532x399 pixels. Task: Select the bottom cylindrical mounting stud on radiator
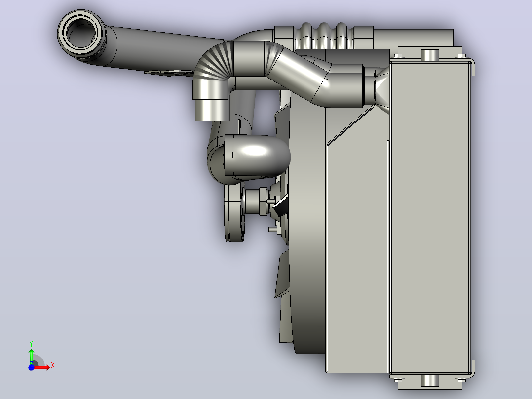click(x=430, y=381)
